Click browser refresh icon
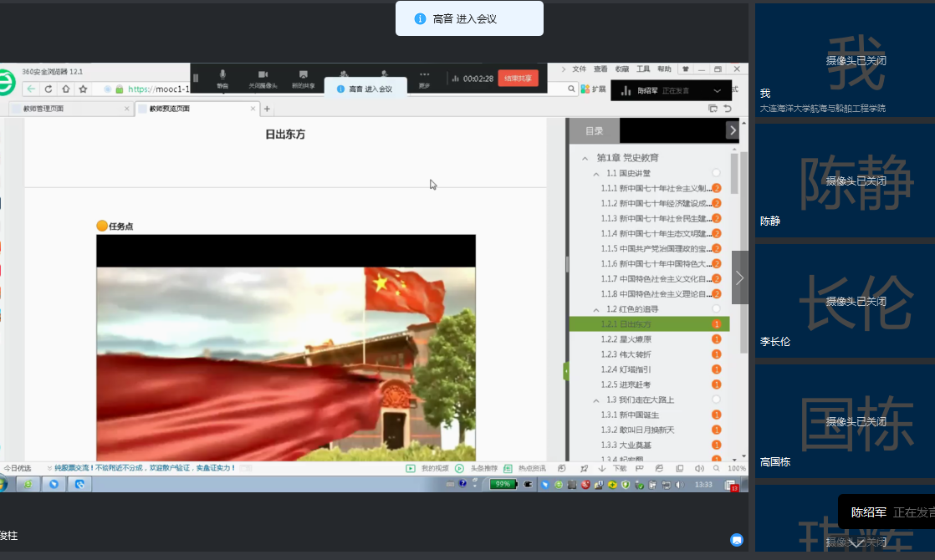The image size is (935, 560). click(49, 89)
